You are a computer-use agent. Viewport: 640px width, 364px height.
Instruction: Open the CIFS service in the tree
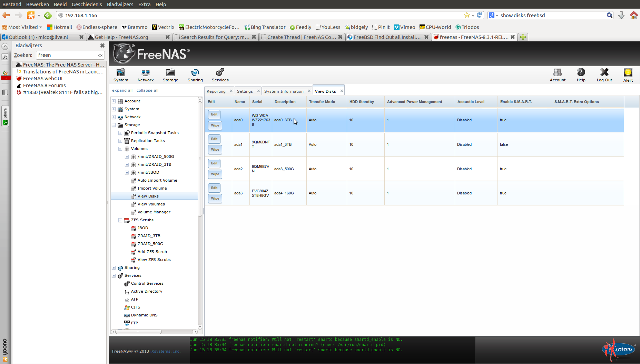point(136,307)
